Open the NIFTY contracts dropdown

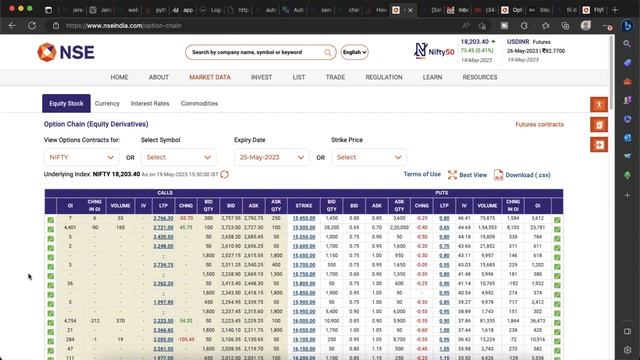coord(82,157)
